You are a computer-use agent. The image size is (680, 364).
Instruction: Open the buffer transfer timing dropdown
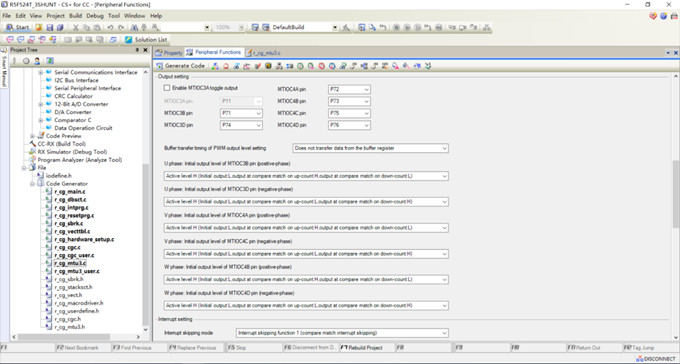click(x=371, y=148)
